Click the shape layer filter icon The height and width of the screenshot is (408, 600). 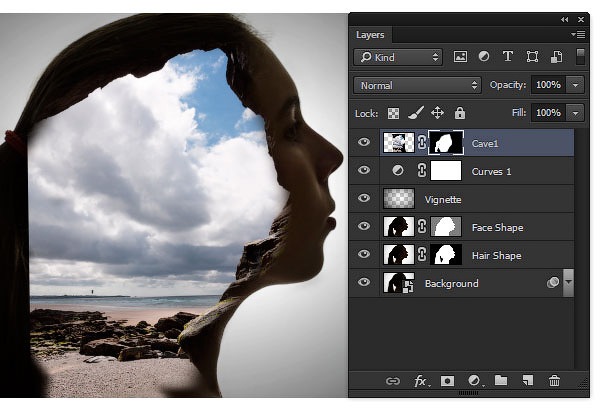pyautogui.click(x=532, y=57)
